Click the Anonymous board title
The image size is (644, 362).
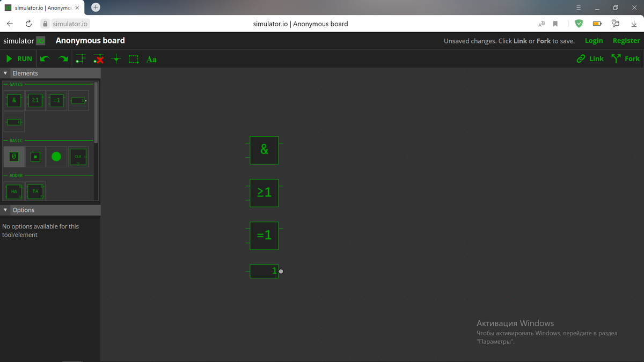coord(90,41)
